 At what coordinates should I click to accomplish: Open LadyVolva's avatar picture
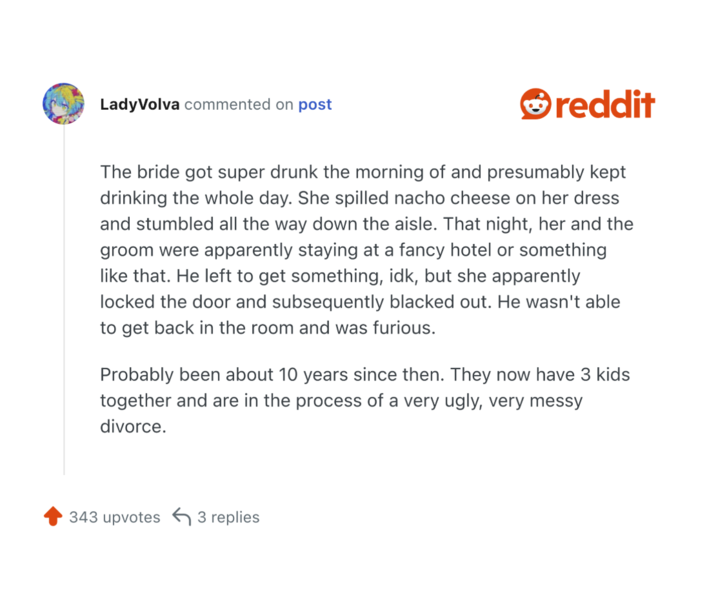click(63, 104)
